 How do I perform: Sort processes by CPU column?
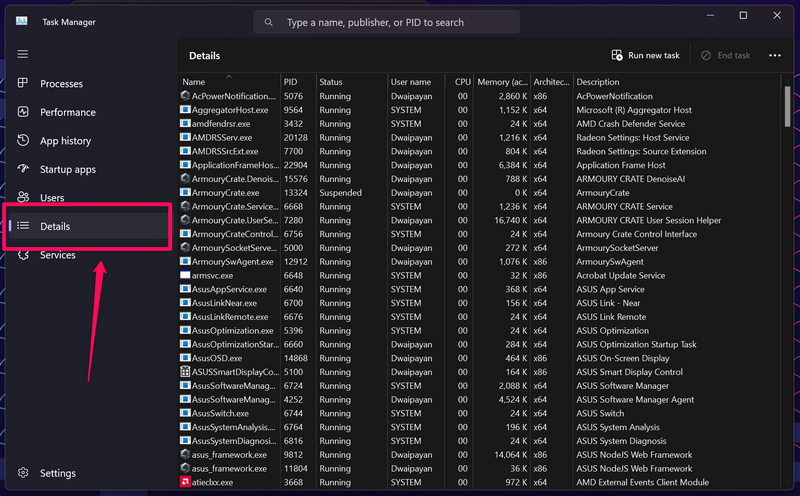462,82
